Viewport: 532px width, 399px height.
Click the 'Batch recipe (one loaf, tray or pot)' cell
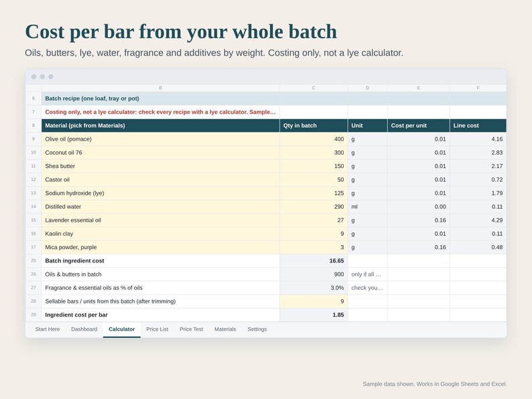(161, 98)
